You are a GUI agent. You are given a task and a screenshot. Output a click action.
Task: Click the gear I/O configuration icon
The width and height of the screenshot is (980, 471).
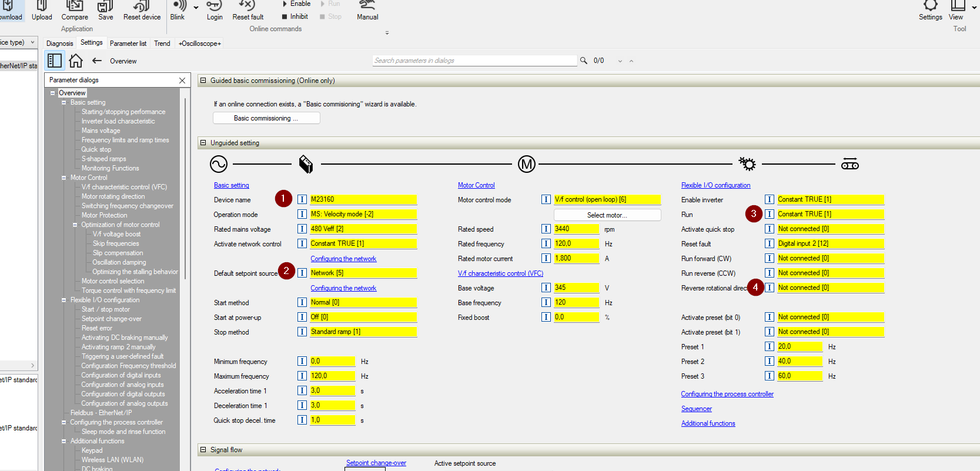tap(747, 164)
